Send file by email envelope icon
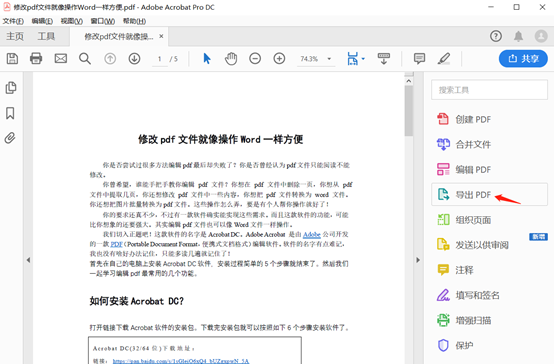Image resolution: width=554 pixels, height=364 pixels. (61, 58)
